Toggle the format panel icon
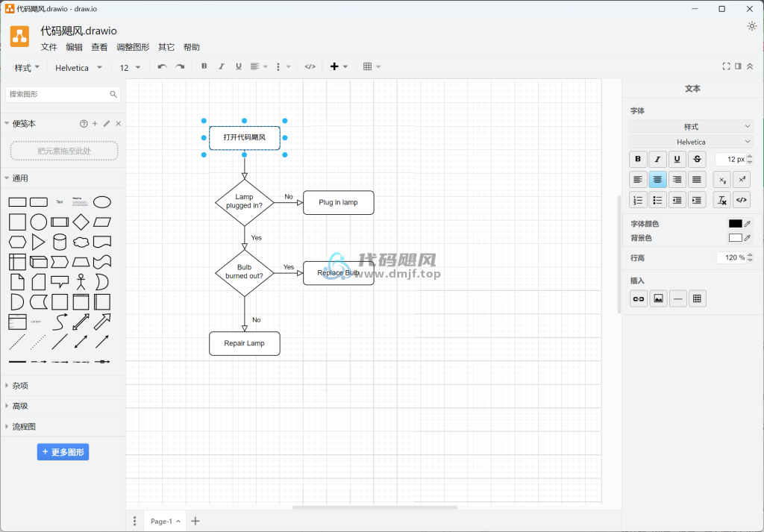764x532 pixels. point(738,66)
